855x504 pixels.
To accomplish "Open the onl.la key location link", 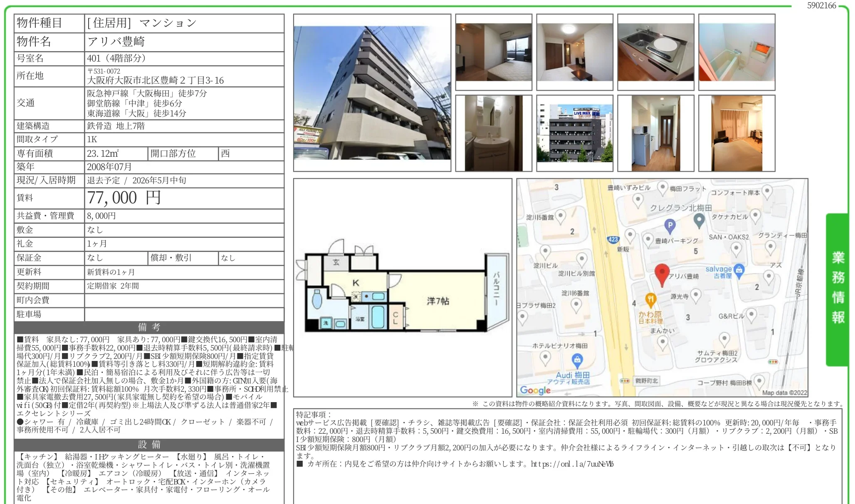I will point(572,464).
